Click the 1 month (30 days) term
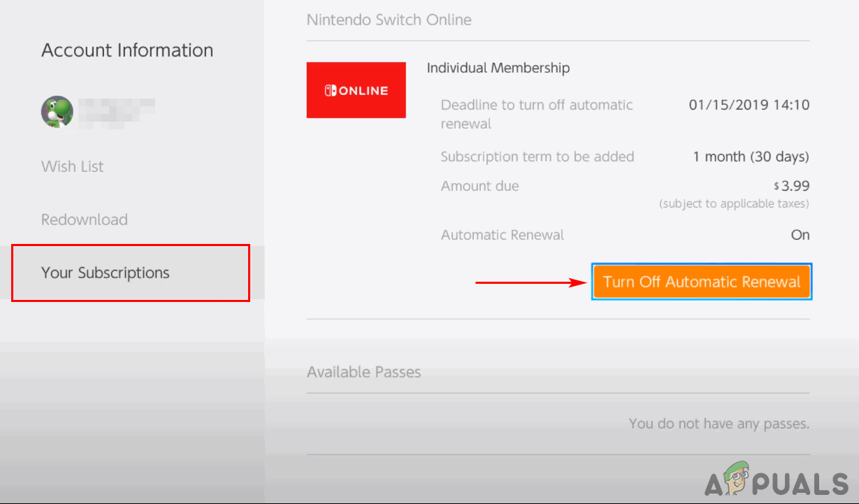 tap(751, 157)
